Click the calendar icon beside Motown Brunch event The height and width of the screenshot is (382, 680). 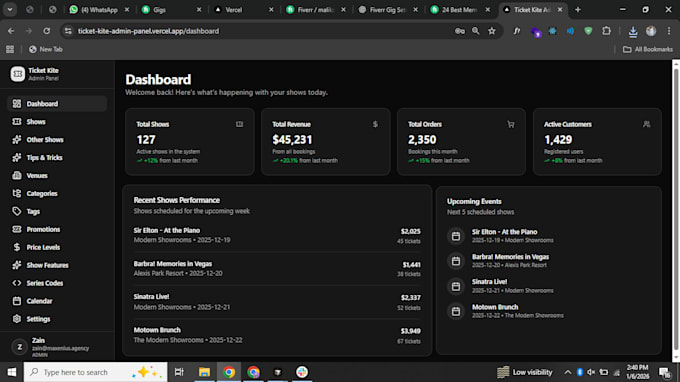pyautogui.click(x=456, y=311)
